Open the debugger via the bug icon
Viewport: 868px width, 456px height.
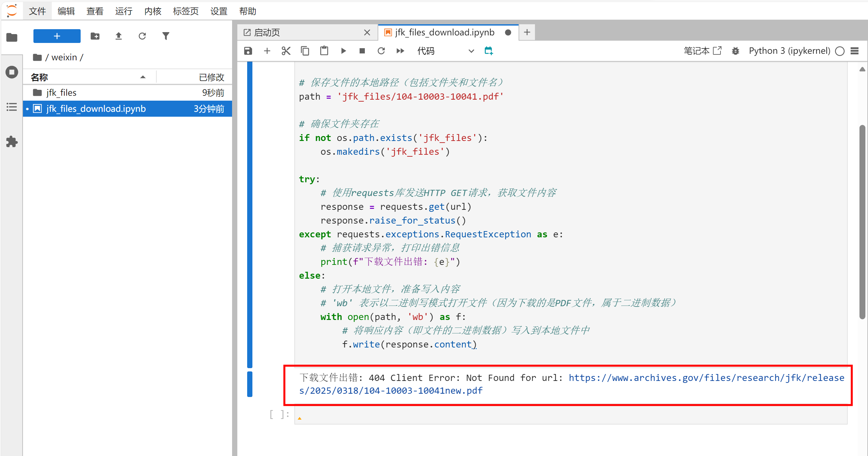[735, 51]
